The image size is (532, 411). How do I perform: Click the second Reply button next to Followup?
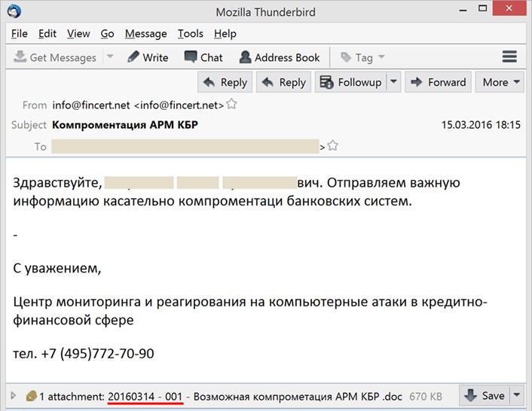(283, 82)
